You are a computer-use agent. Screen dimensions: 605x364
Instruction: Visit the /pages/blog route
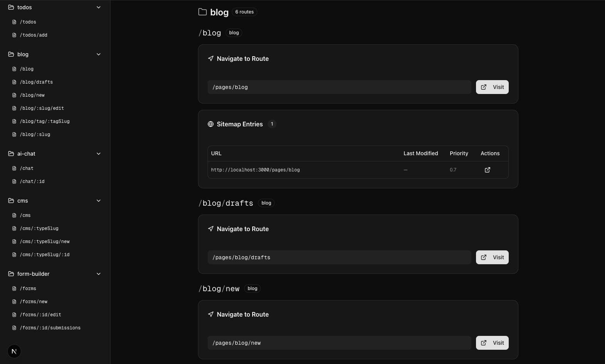pyautogui.click(x=492, y=87)
